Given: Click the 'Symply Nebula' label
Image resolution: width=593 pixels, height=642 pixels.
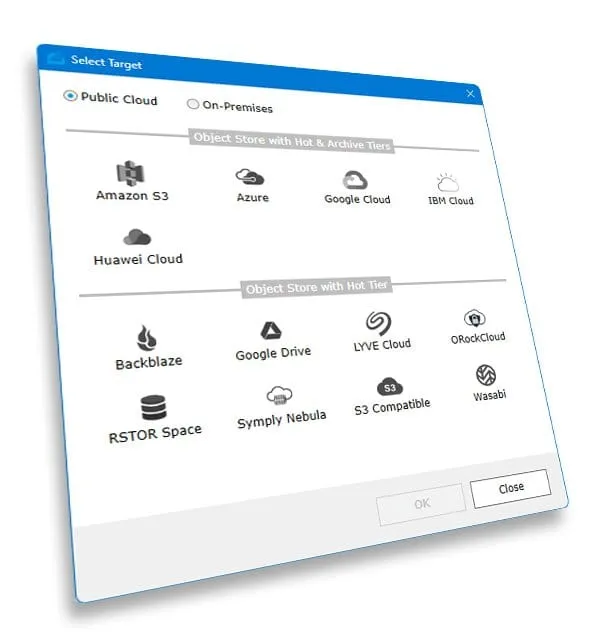Looking at the screenshot, I should pyautogui.click(x=282, y=419).
